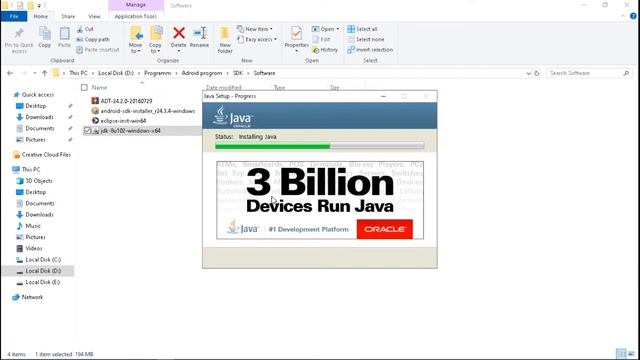Click the Manage contextual tab
Viewport: 640px width, 360px height.
pos(136,5)
